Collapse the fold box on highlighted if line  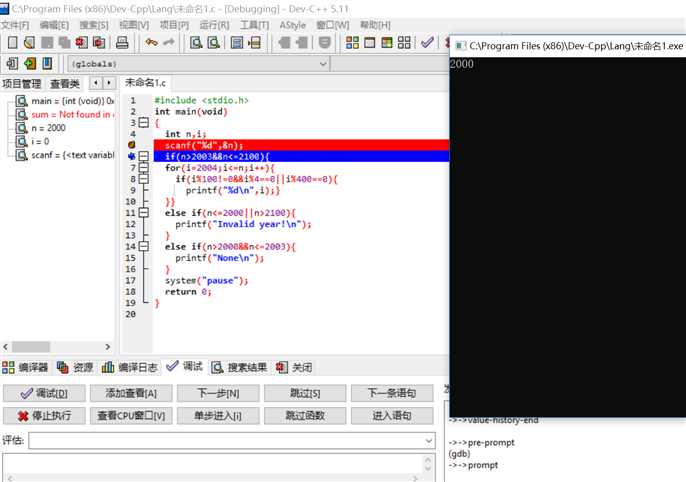tap(144, 156)
